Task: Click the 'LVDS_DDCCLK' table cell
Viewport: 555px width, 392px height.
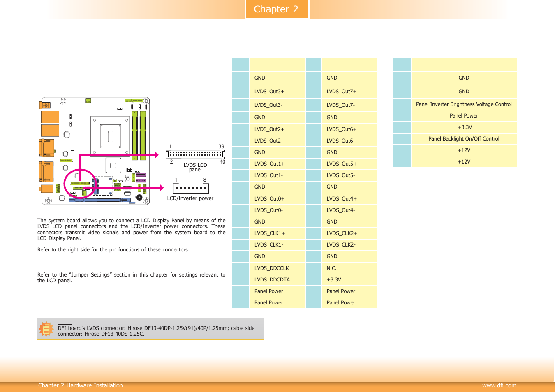Action: tap(277, 268)
